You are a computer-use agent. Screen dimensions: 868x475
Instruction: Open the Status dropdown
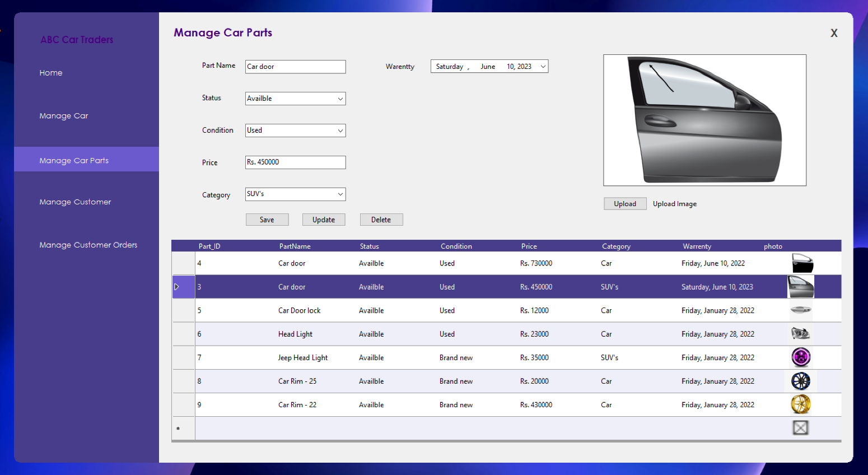tap(340, 99)
